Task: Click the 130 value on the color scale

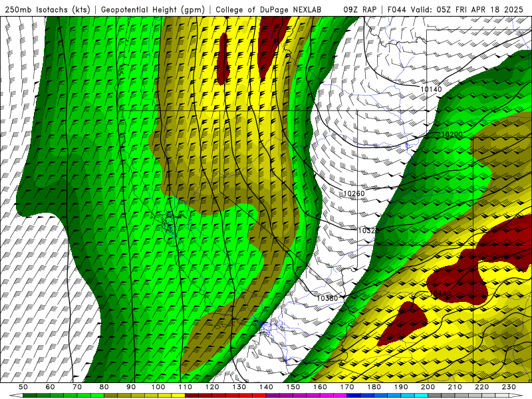Action: tap(239, 387)
